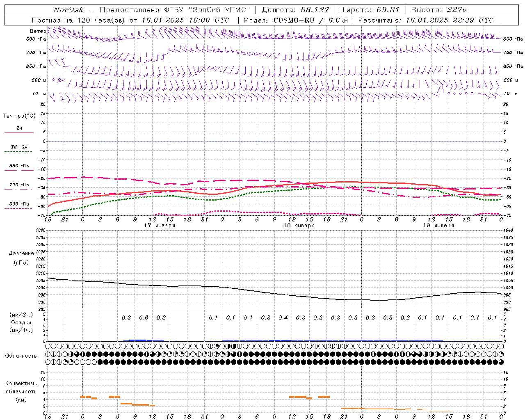Click the Широта: 69.31 header value

click(370, 10)
